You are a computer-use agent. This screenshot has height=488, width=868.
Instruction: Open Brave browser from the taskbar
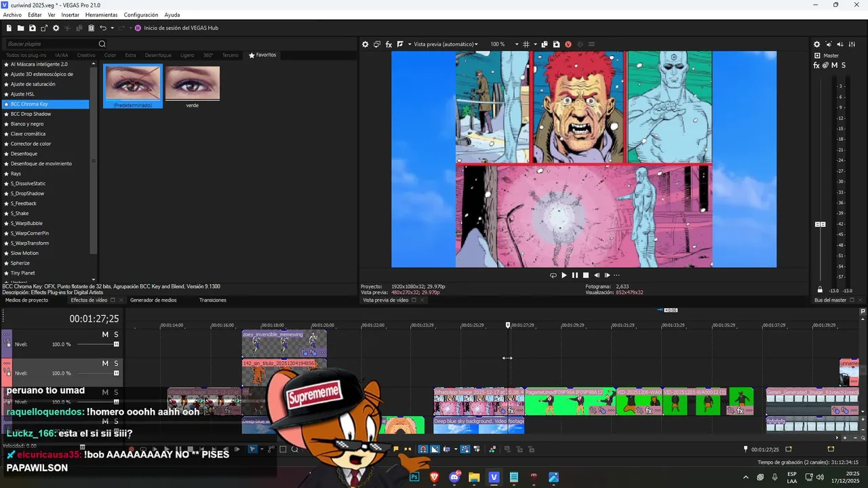click(x=435, y=477)
